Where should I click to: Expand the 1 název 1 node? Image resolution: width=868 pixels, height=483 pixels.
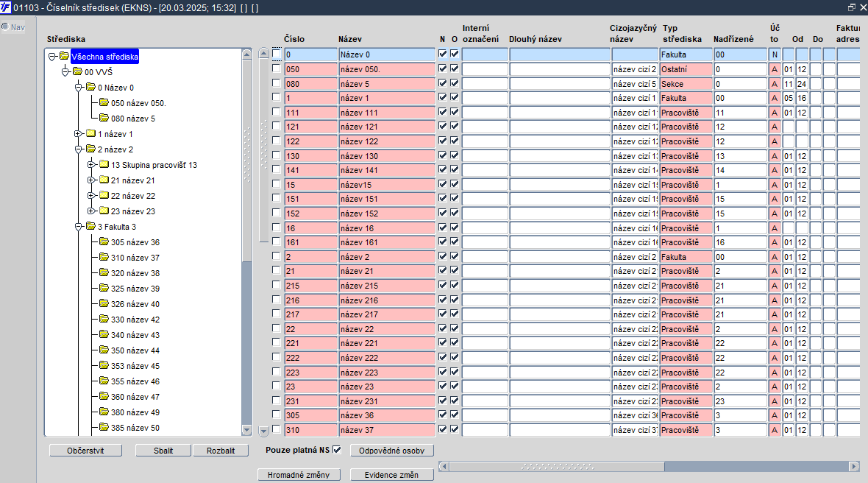79,134
